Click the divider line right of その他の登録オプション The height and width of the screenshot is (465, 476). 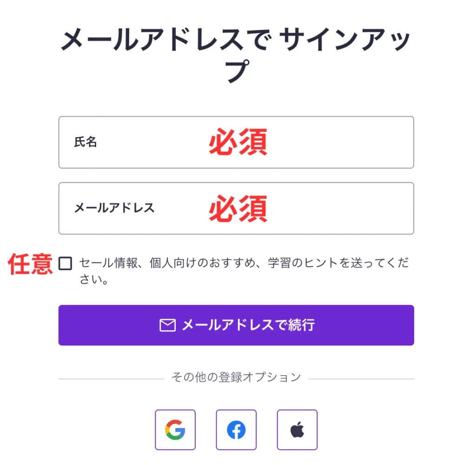tap(361, 379)
